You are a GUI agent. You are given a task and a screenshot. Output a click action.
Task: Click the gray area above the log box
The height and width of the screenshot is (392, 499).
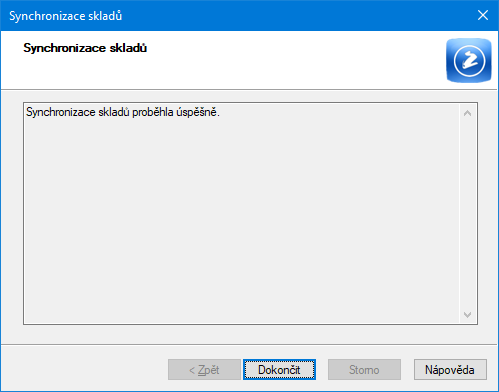249,96
